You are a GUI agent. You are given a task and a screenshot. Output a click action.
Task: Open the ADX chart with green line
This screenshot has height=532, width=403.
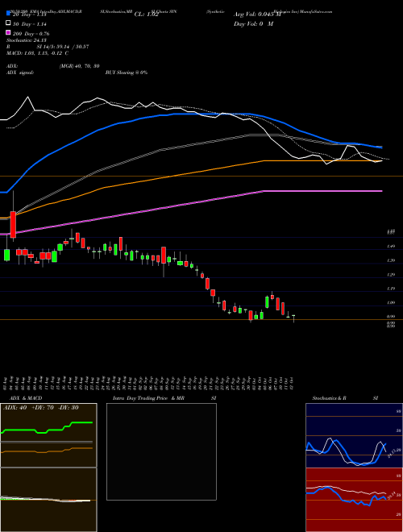48,435
